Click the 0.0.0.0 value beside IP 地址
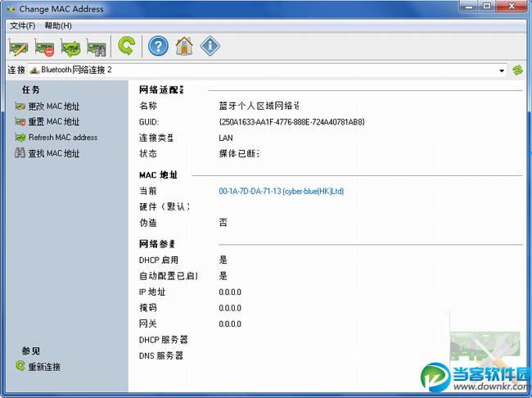Image resolution: width=532 pixels, height=398 pixels. tap(230, 292)
